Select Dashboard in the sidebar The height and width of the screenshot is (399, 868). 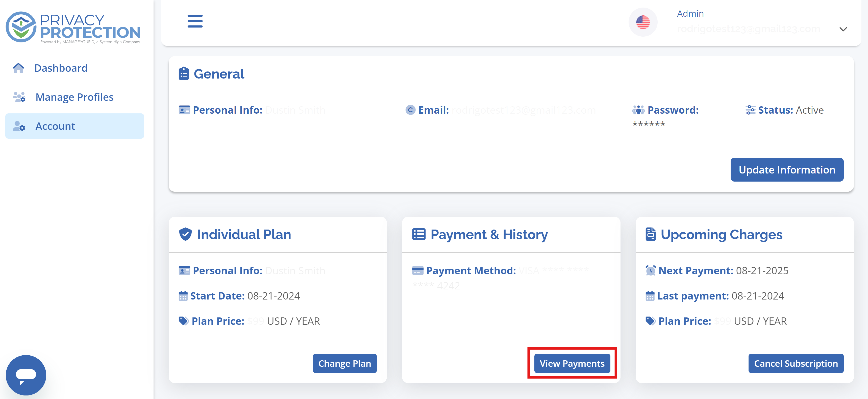pyautogui.click(x=61, y=68)
